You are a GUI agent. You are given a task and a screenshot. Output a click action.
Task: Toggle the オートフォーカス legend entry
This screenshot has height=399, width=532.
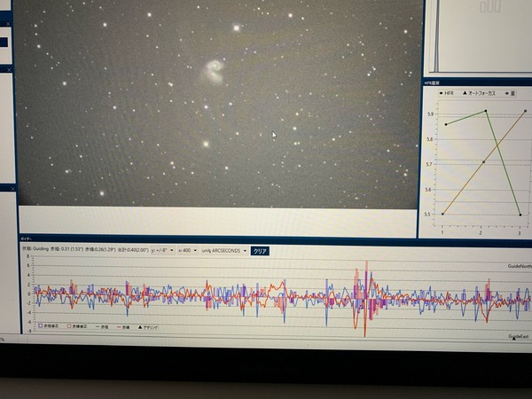479,93
